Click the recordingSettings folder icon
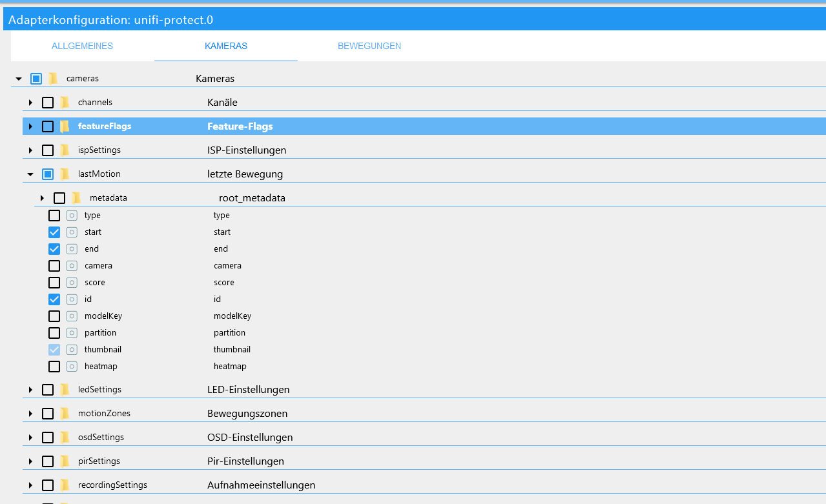This screenshot has height=504, width=826. click(65, 485)
